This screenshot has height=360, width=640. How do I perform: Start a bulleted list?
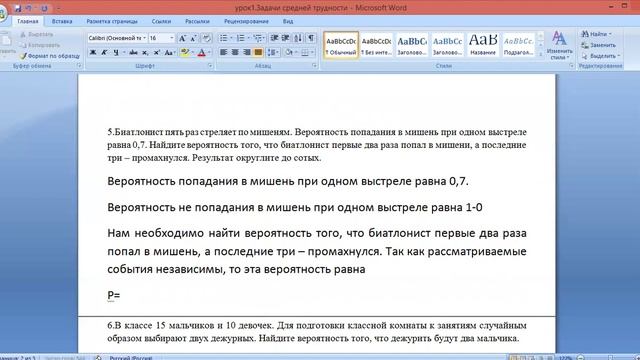click(224, 38)
